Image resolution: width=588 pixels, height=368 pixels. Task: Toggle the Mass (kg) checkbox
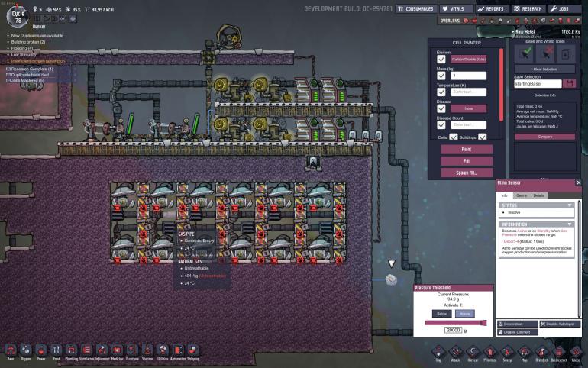441,76
